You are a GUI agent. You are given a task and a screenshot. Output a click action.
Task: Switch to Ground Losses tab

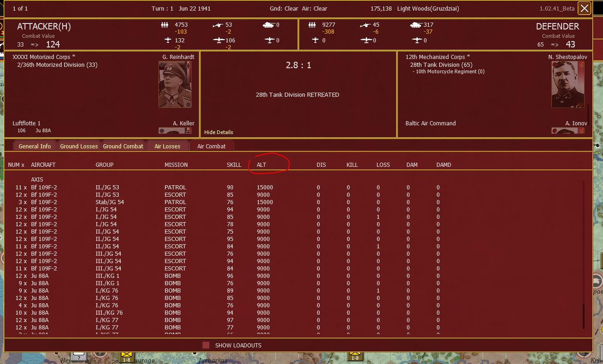coord(79,146)
